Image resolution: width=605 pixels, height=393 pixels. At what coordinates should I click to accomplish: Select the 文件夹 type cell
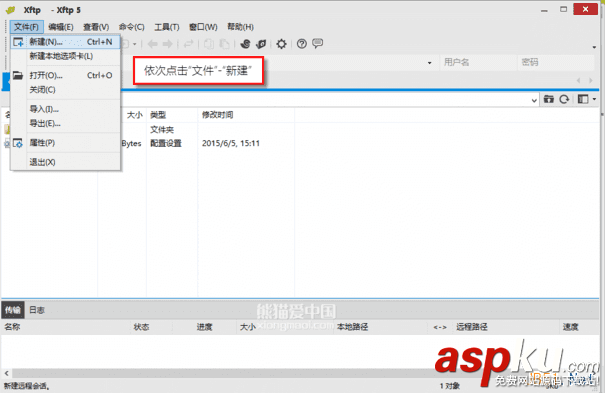(x=162, y=130)
